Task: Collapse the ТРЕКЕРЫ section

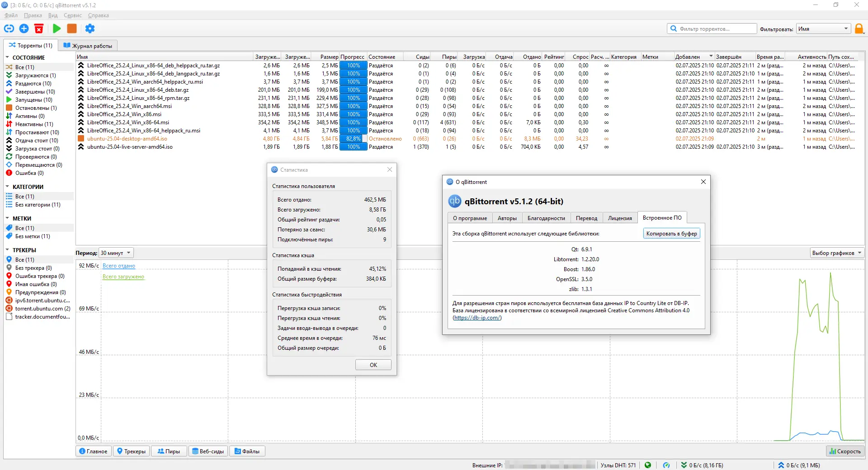Action: click(x=7, y=250)
